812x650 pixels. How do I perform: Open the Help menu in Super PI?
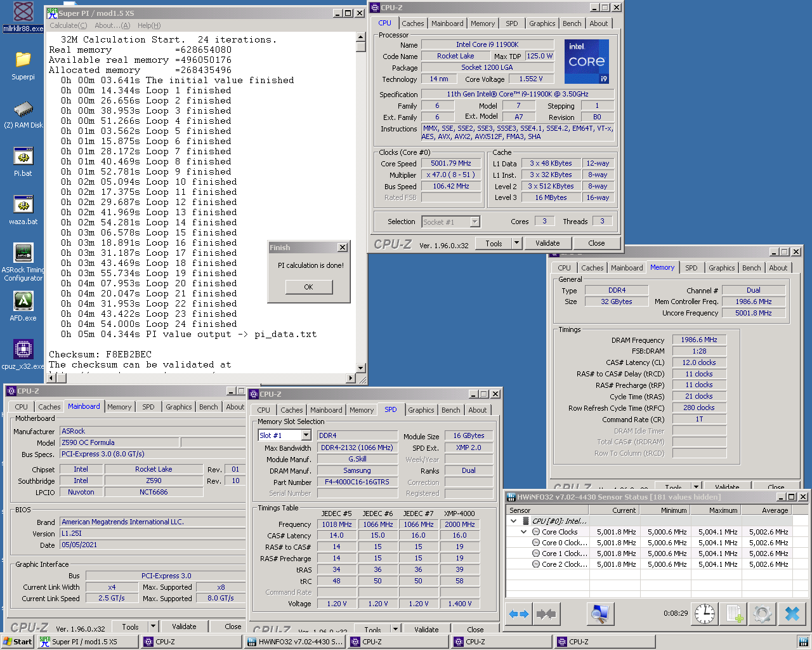point(149,25)
